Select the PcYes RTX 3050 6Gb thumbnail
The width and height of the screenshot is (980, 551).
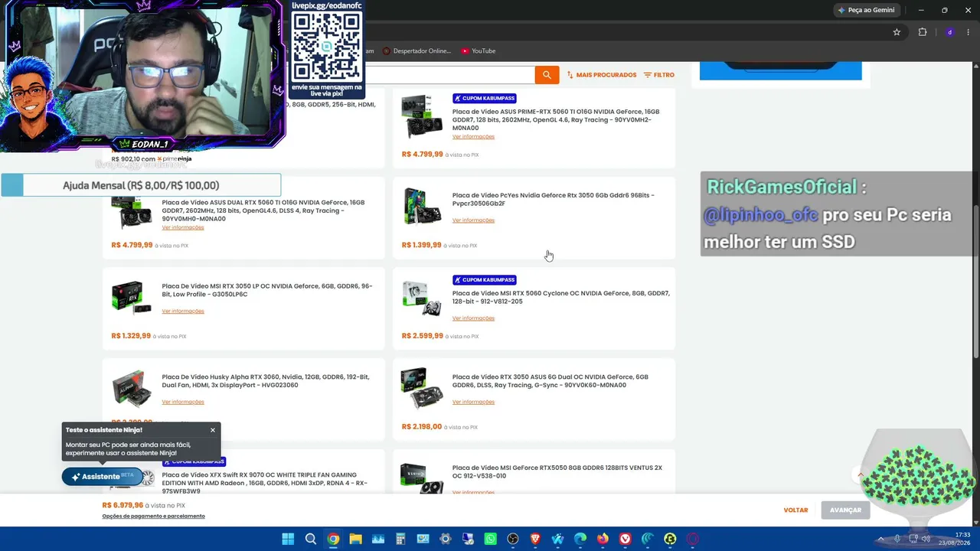coord(422,206)
